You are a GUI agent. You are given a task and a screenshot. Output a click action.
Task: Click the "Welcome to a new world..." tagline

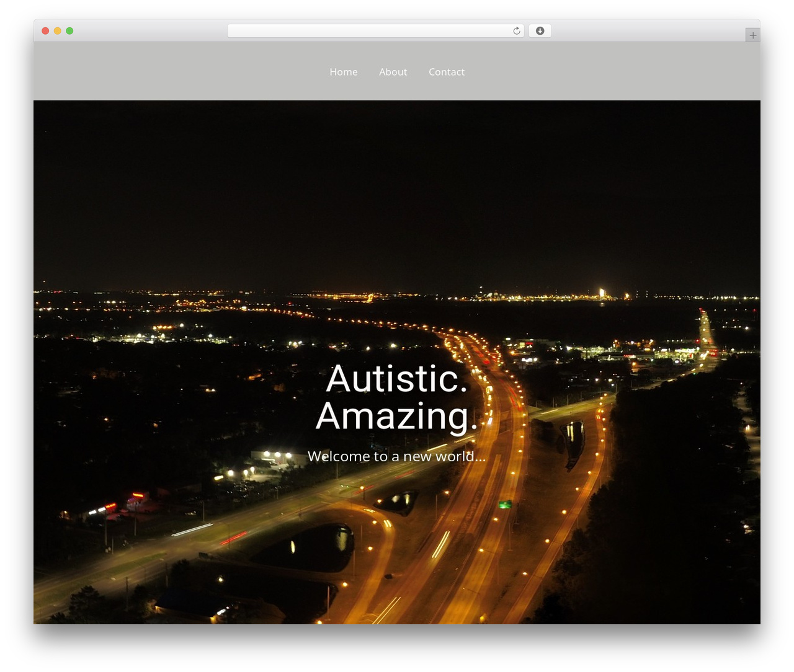[397, 456]
